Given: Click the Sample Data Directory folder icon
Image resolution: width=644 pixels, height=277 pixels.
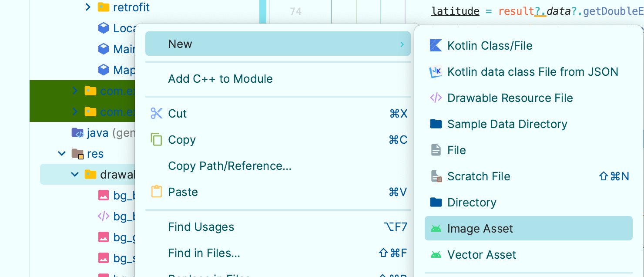Looking at the screenshot, I should (436, 124).
